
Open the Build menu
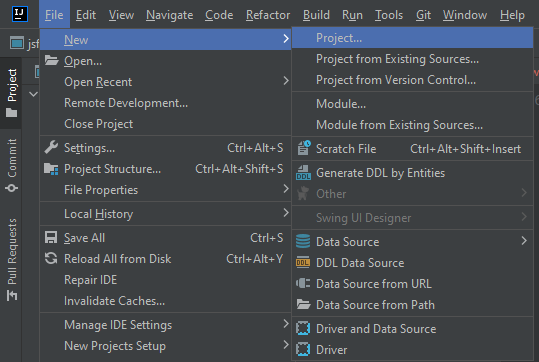(x=316, y=15)
